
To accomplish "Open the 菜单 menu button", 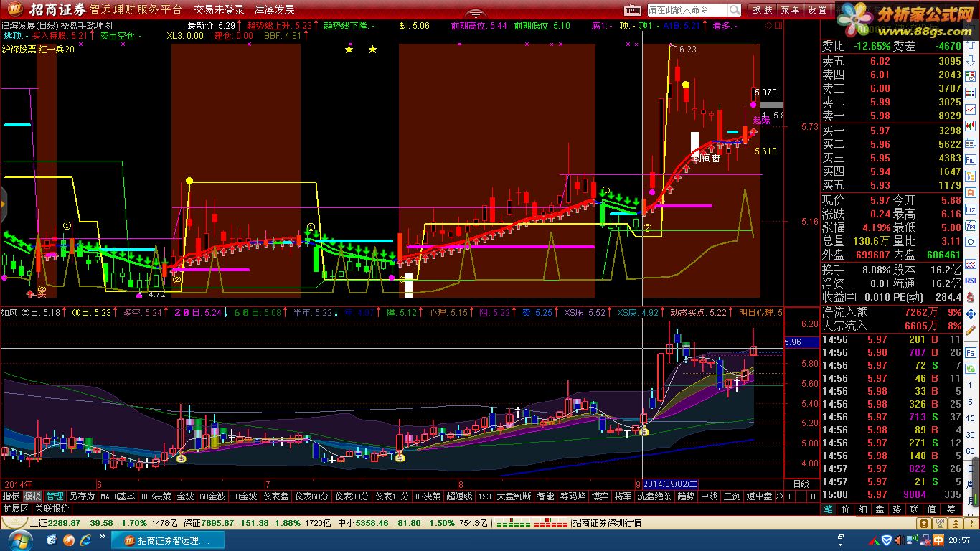I will click(790, 10).
